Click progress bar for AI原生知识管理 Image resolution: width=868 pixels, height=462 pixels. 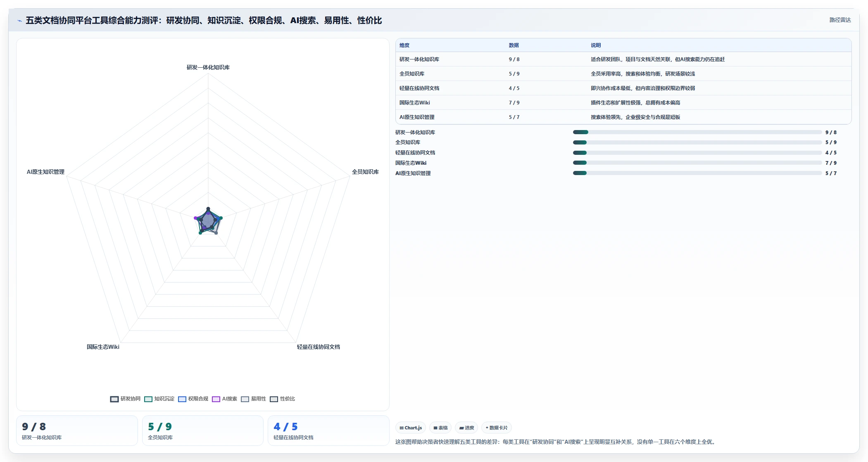[697, 173]
